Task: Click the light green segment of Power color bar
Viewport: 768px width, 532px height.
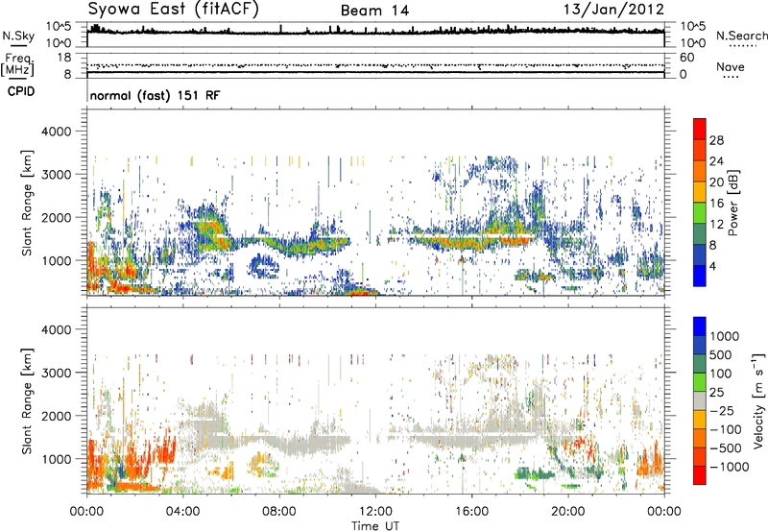Action: (700, 212)
